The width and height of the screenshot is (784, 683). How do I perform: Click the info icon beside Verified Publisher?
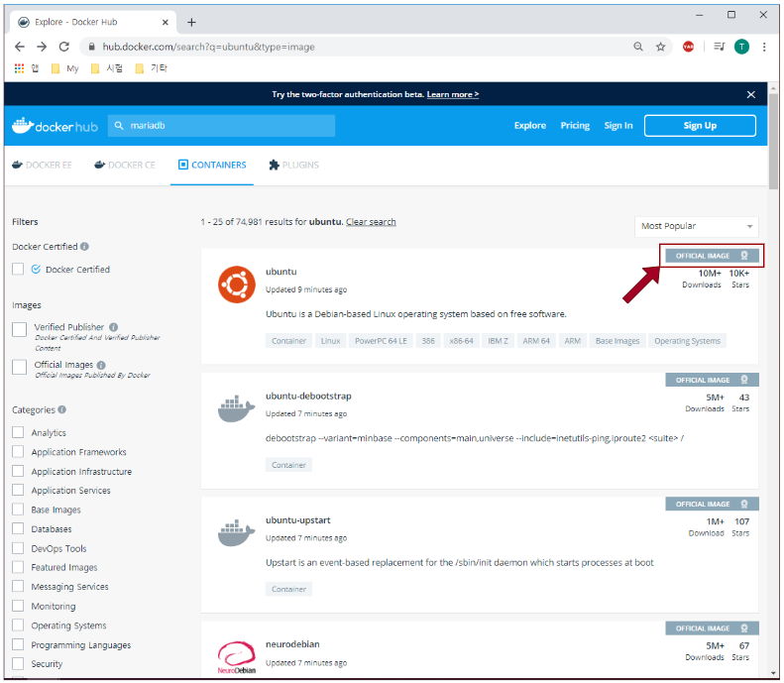coord(114,327)
